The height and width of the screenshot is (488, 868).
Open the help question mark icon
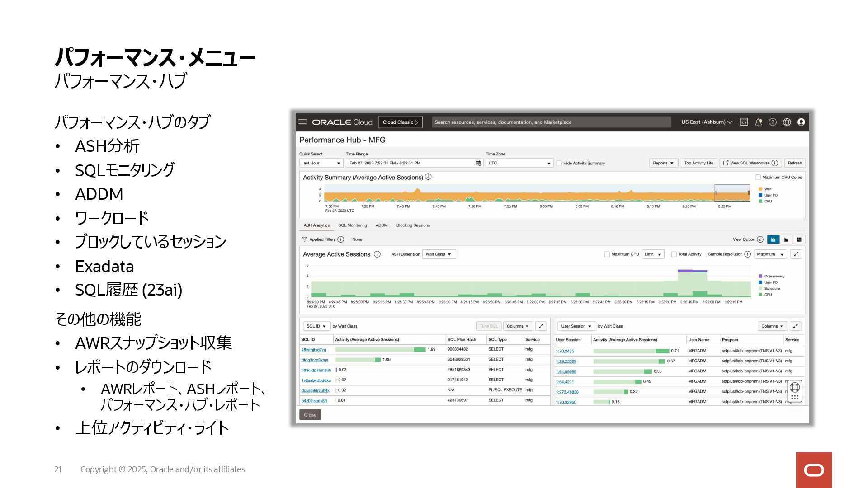[x=773, y=122]
